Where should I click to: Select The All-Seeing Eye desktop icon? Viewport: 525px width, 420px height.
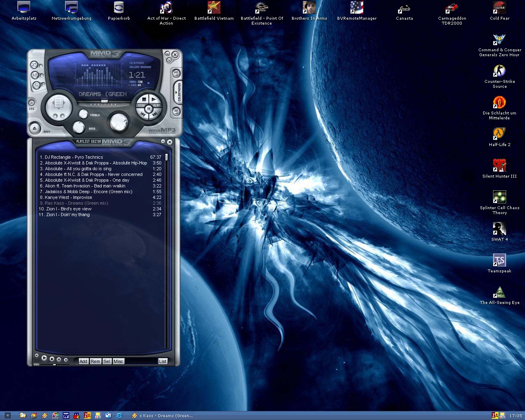499,294
